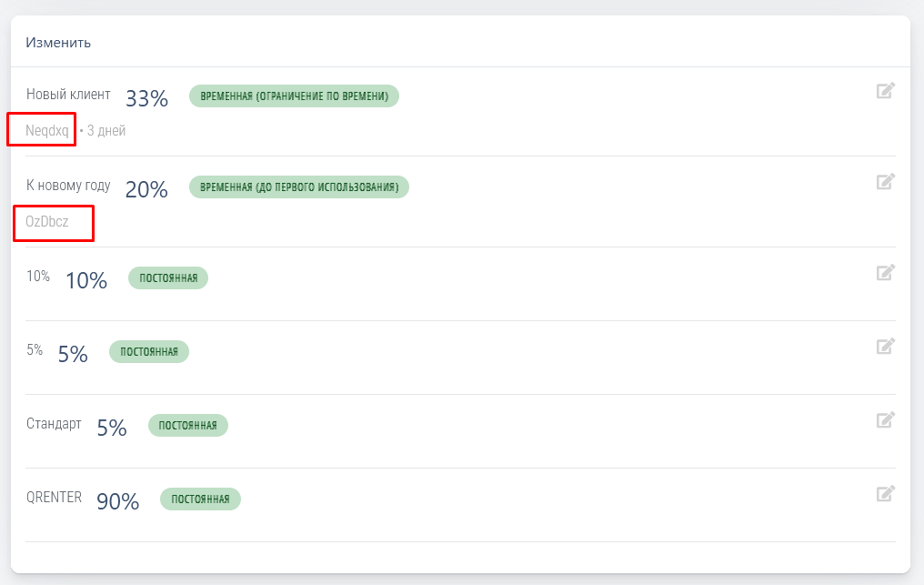This screenshot has height=585, width=924.
Task: Open edit for the 5% named discount
Action: [885, 346]
